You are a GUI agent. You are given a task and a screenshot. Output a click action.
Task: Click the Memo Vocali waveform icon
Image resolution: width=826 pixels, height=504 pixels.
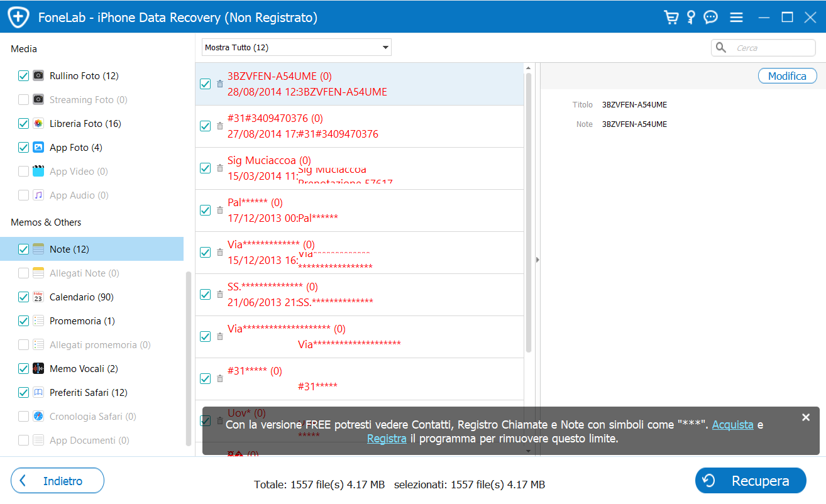(x=38, y=369)
